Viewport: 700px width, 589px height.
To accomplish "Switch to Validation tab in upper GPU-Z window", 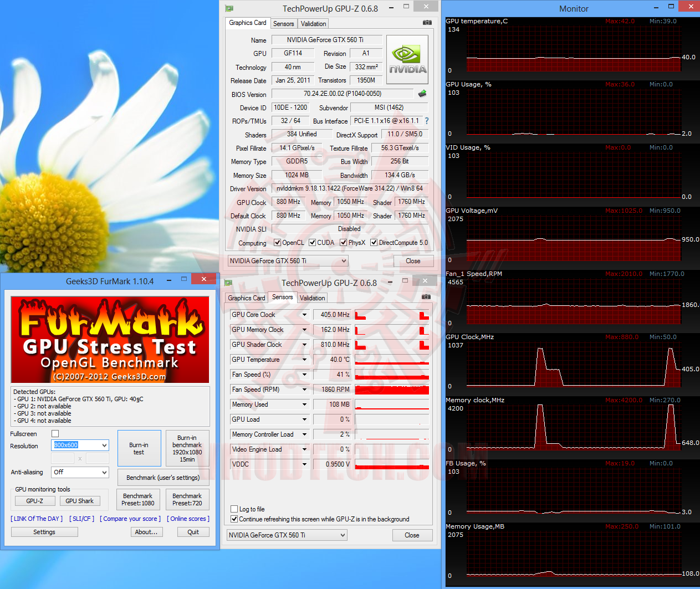I will tap(313, 24).
